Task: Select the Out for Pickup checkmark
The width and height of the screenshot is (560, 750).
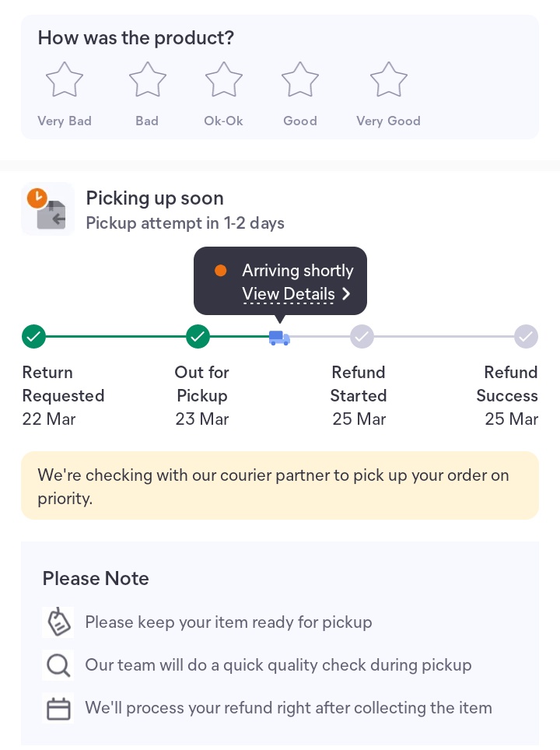Action: 198,337
